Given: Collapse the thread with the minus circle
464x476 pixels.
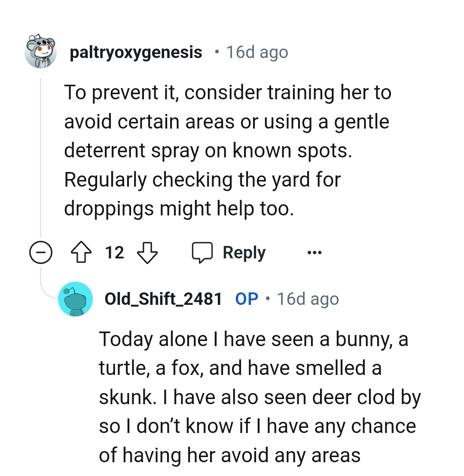Looking at the screenshot, I should tap(40, 253).
